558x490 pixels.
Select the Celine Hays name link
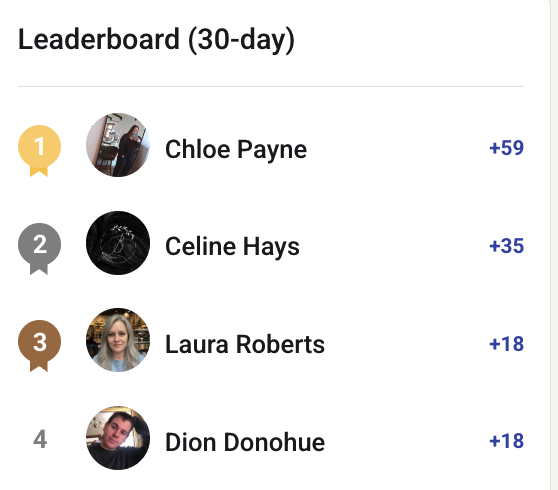[x=232, y=247]
